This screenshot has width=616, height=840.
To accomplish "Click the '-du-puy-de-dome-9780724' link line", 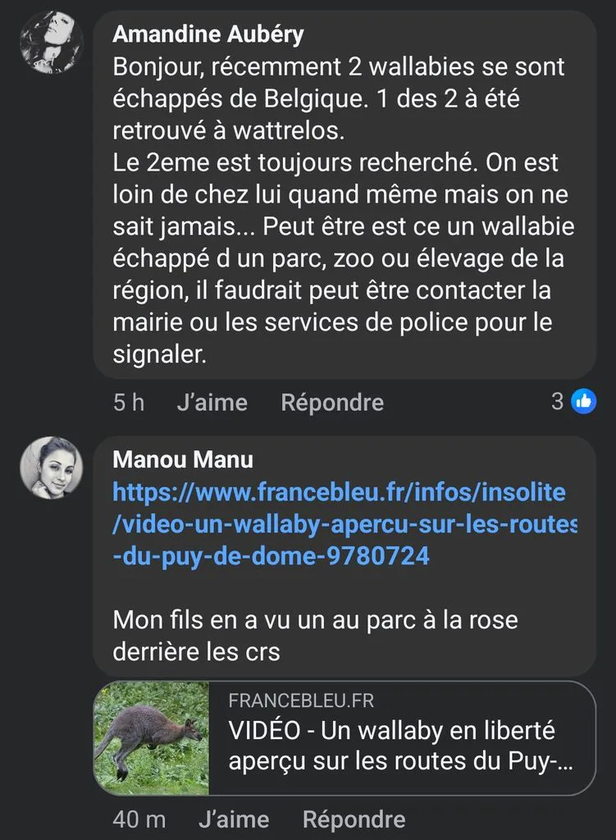I will pyautogui.click(x=271, y=556).
